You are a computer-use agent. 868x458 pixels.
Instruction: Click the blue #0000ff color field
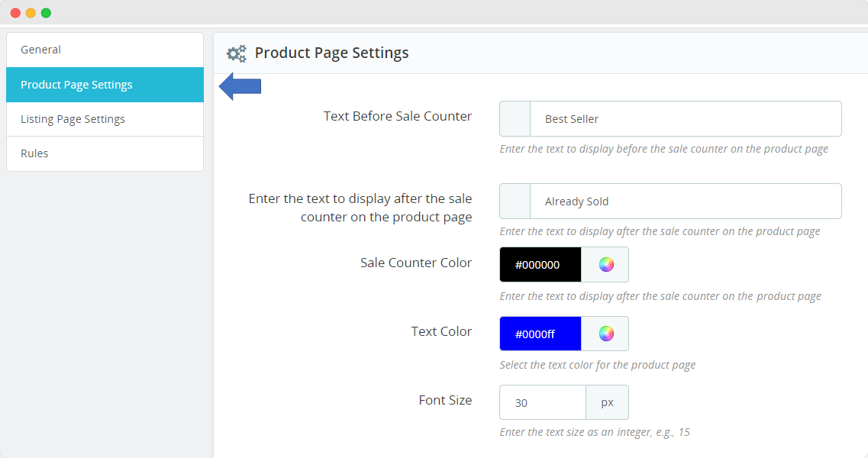point(540,334)
